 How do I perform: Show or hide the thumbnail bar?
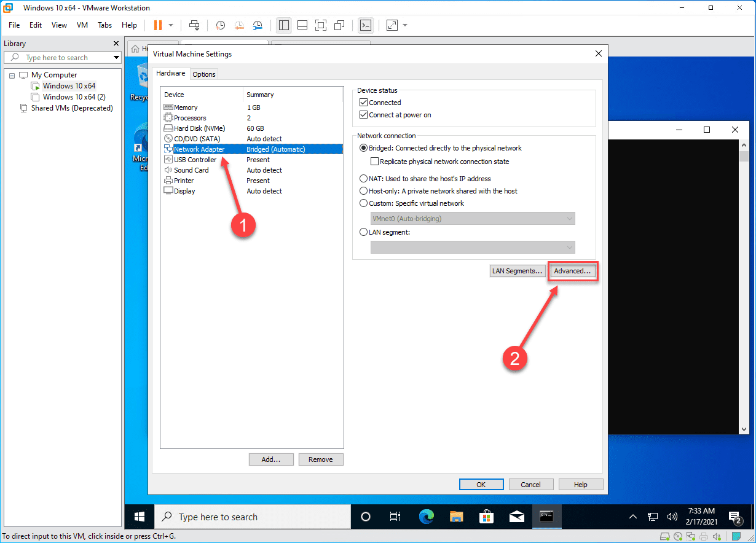[302, 25]
